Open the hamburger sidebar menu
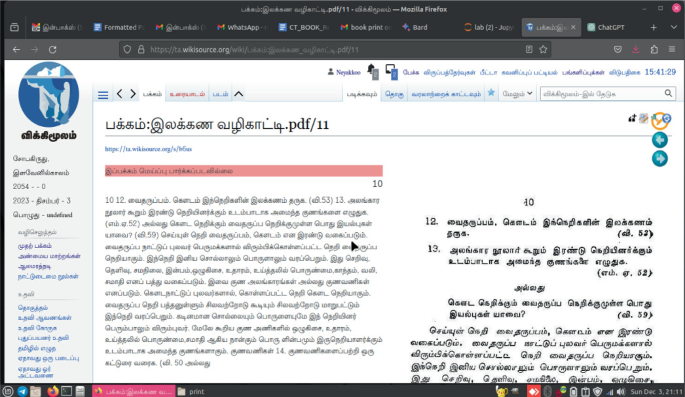Screen dimensions: 685x397 (x=103, y=95)
